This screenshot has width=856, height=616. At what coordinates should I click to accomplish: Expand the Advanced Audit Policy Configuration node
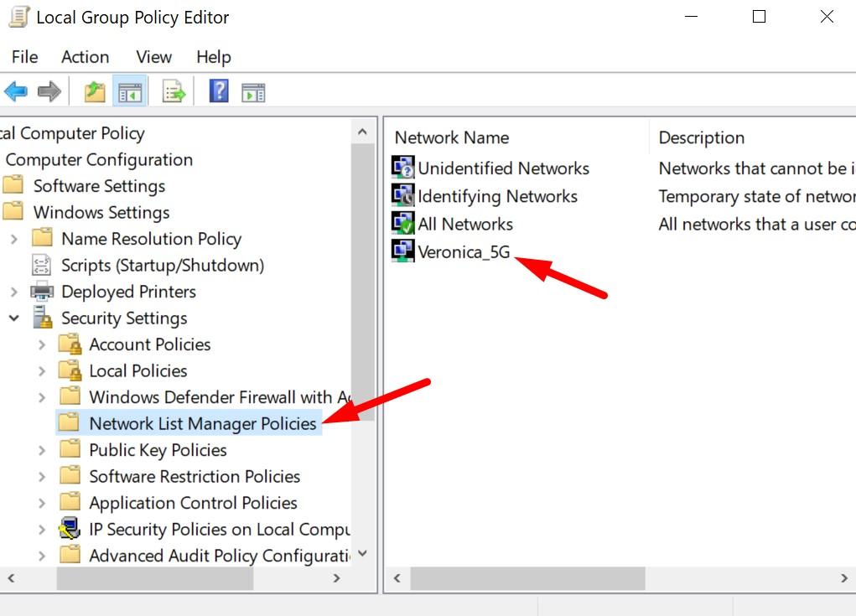(42, 556)
